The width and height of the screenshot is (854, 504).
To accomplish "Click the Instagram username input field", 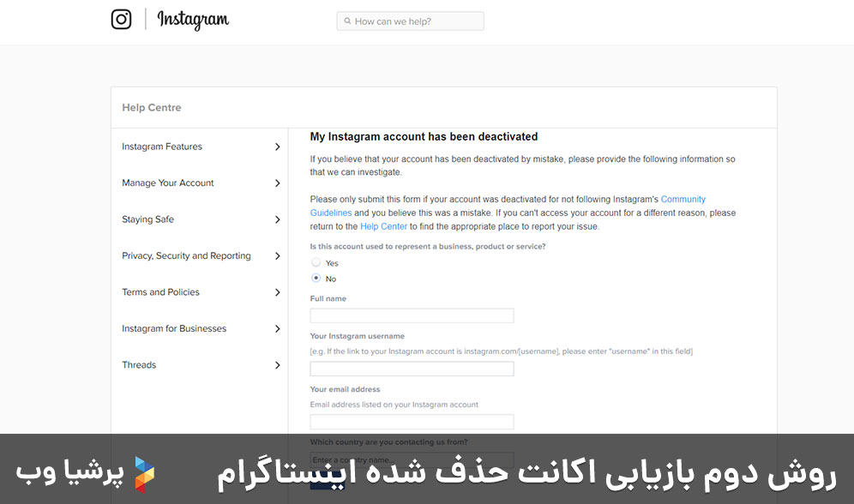I will (411, 369).
